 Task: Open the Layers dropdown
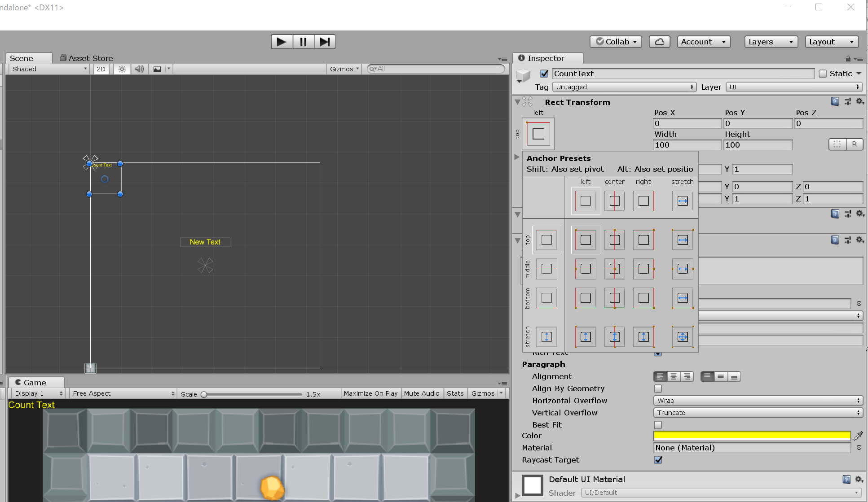[x=771, y=42]
